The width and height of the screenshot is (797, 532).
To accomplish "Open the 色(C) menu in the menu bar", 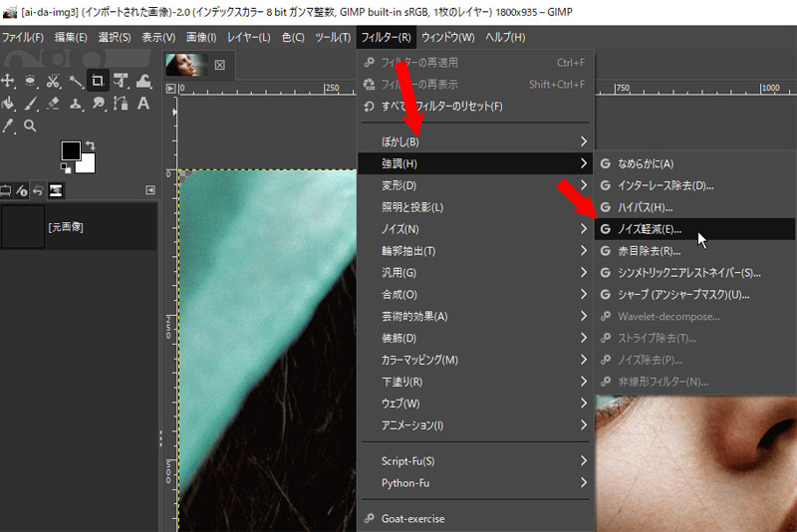I will (x=292, y=37).
